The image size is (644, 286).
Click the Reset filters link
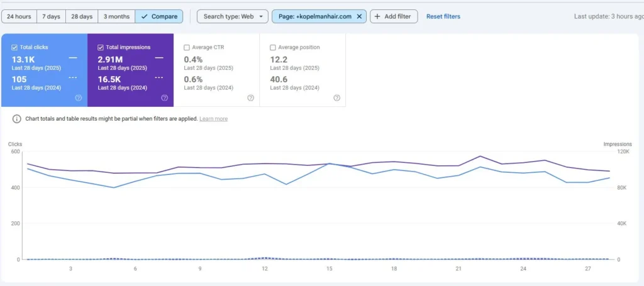(x=443, y=16)
